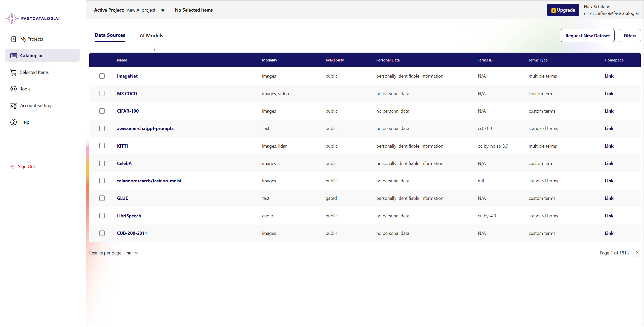Select the MS COCO row checkbox
This screenshot has height=327, width=644.
point(102,93)
